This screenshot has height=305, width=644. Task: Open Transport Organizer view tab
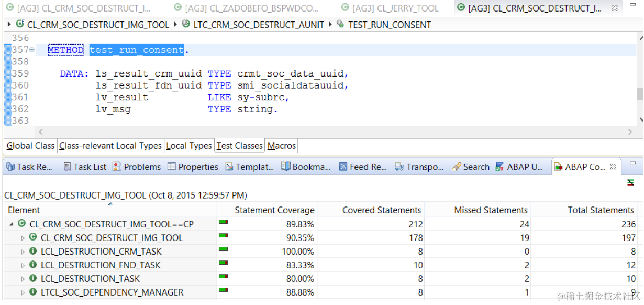419,167
